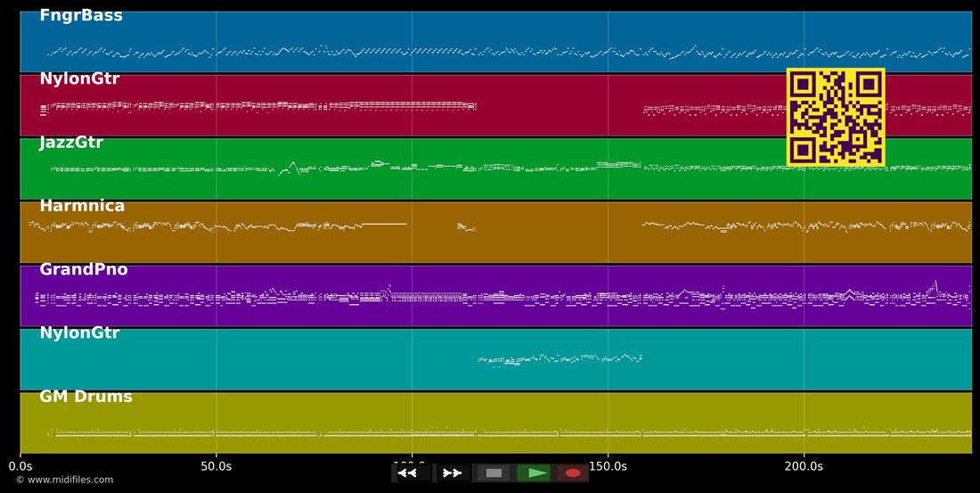This screenshot has width=980, height=493.
Task: Click the fast-forward button
Action: click(453, 473)
